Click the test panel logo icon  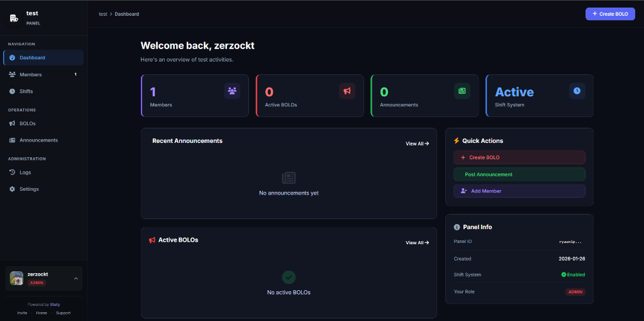[x=14, y=18]
